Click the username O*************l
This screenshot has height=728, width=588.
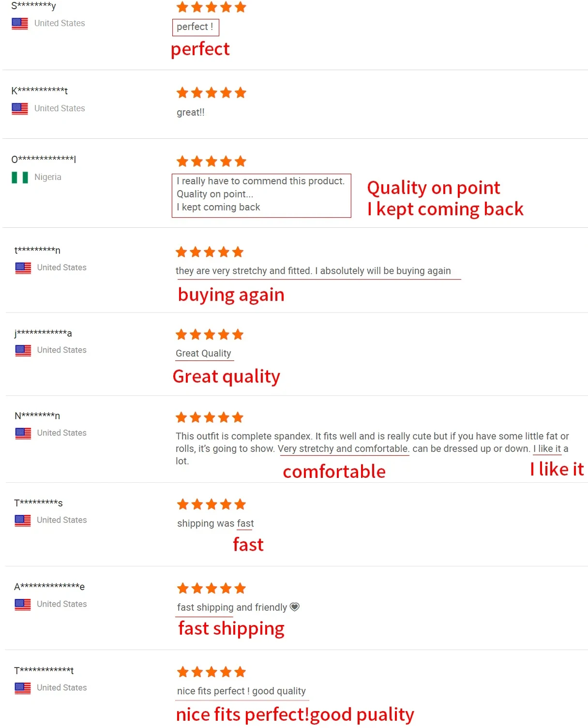[44, 159]
